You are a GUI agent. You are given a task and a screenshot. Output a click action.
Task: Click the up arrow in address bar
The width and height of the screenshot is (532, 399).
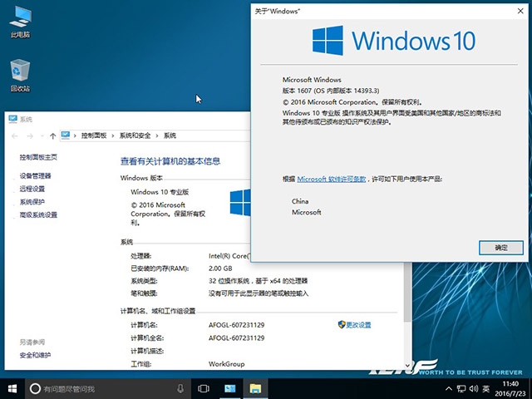point(53,135)
